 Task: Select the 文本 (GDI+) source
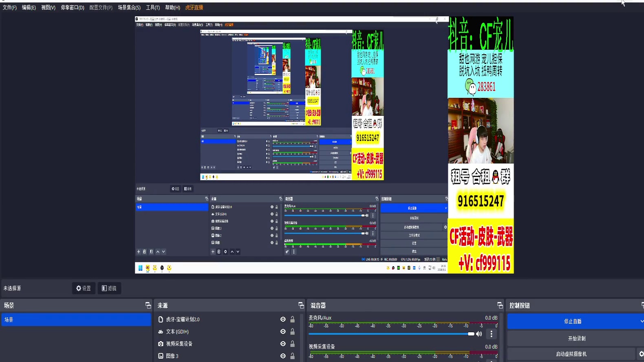pos(177,332)
